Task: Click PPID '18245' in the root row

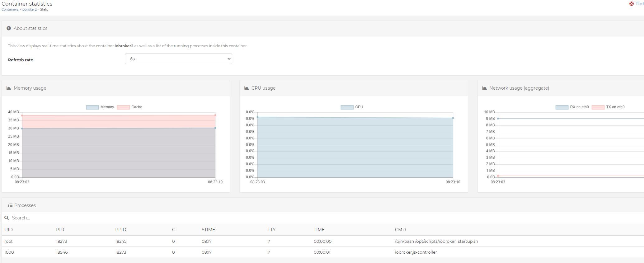Action: [121, 241]
